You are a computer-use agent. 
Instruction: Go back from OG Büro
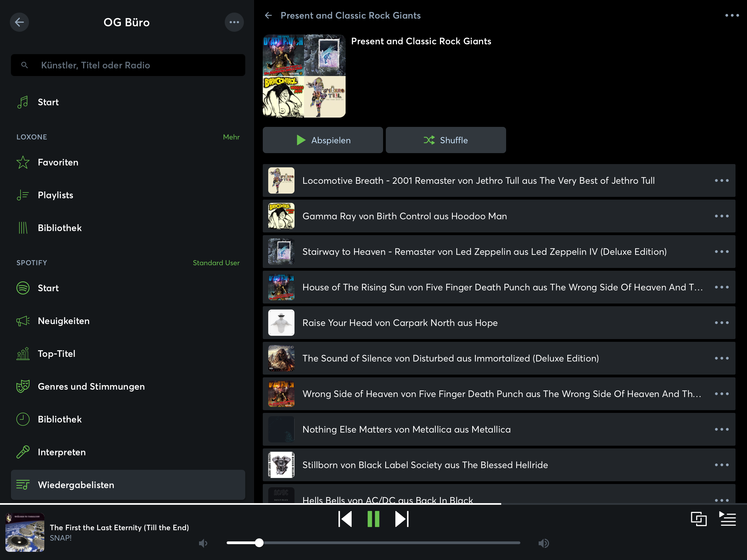click(19, 22)
